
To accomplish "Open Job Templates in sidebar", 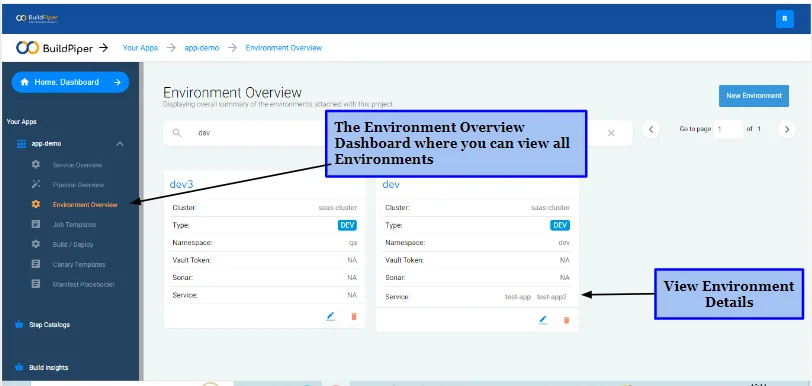I will pos(74,225).
